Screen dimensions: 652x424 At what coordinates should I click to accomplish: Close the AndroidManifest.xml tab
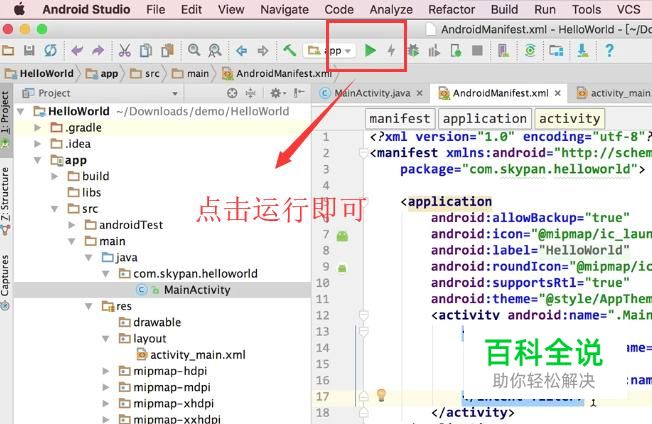tap(558, 93)
